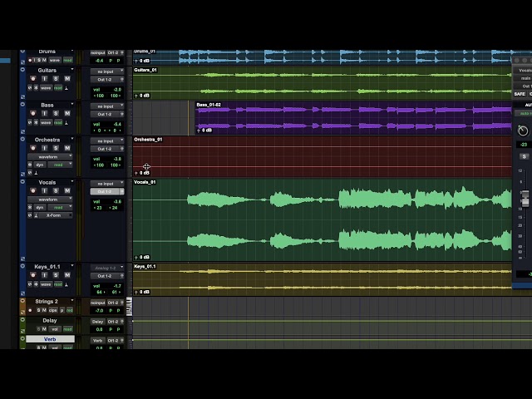
Task: Click Bass 'read' automation button
Action: (58, 122)
